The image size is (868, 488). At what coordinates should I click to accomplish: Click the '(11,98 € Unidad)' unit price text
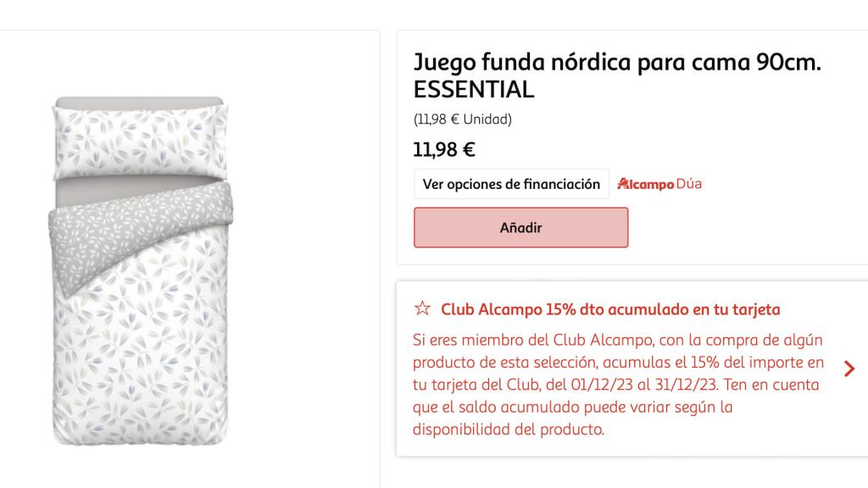click(x=462, y=119)
